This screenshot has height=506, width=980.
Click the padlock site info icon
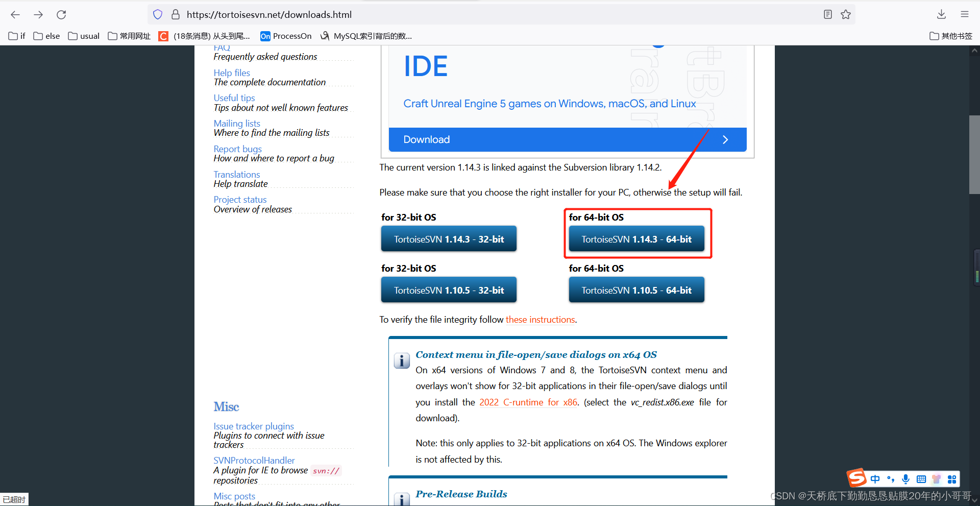(175, 15)
